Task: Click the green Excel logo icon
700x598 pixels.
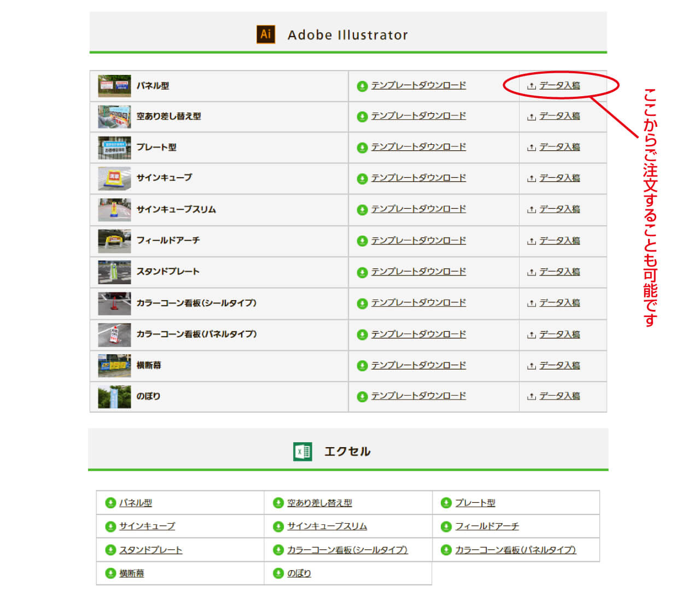Action: point(302,452)
